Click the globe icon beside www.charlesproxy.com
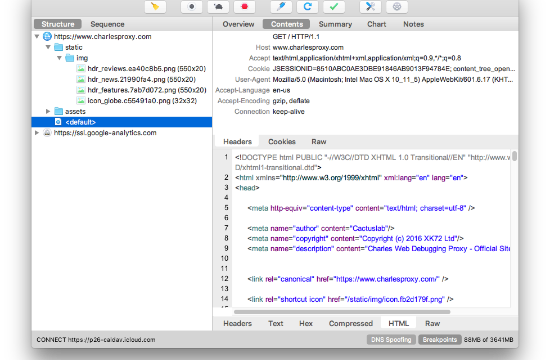Screen dimensions: 550x360 click(47, 36)
